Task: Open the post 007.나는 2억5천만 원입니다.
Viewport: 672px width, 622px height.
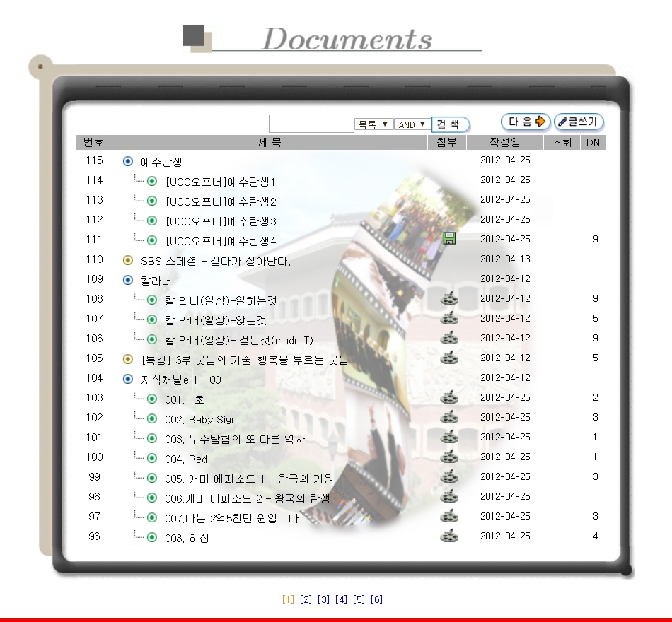Action: click(x=233, y=518)
